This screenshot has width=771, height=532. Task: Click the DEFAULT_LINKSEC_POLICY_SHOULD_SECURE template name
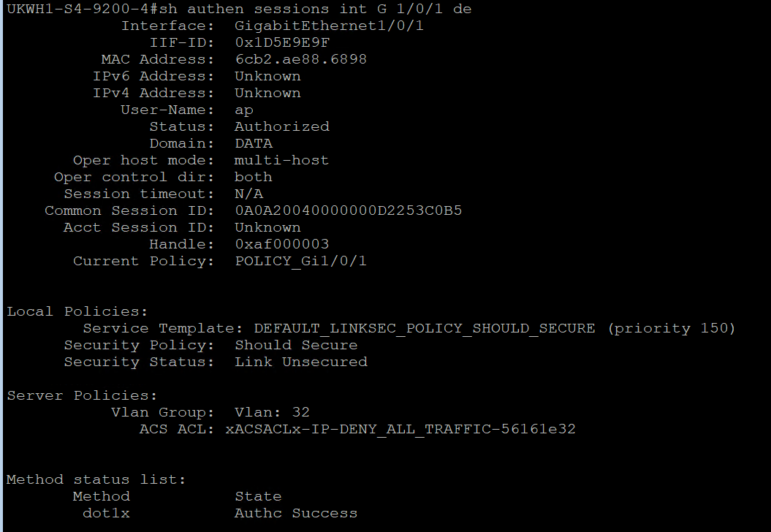(425, 328)
